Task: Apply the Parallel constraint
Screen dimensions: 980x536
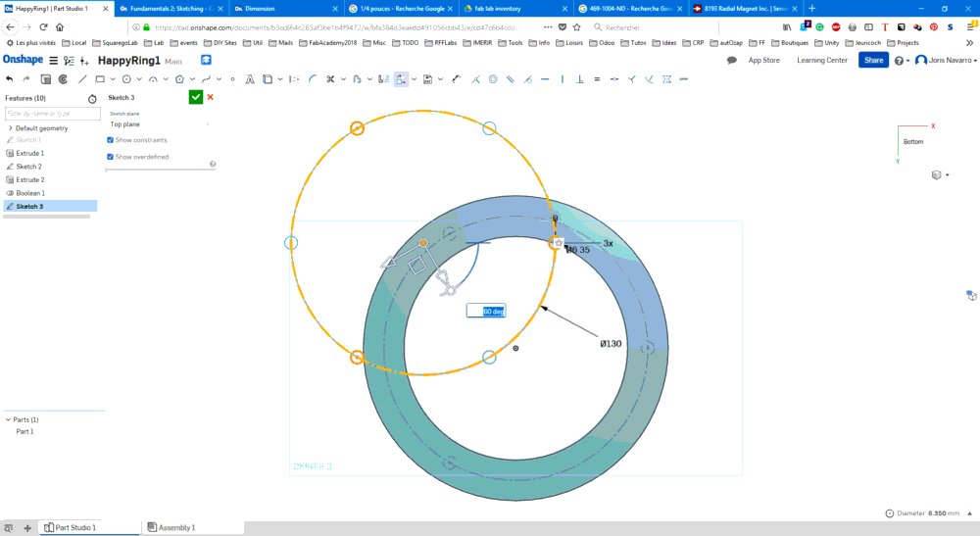Action: 511,79
